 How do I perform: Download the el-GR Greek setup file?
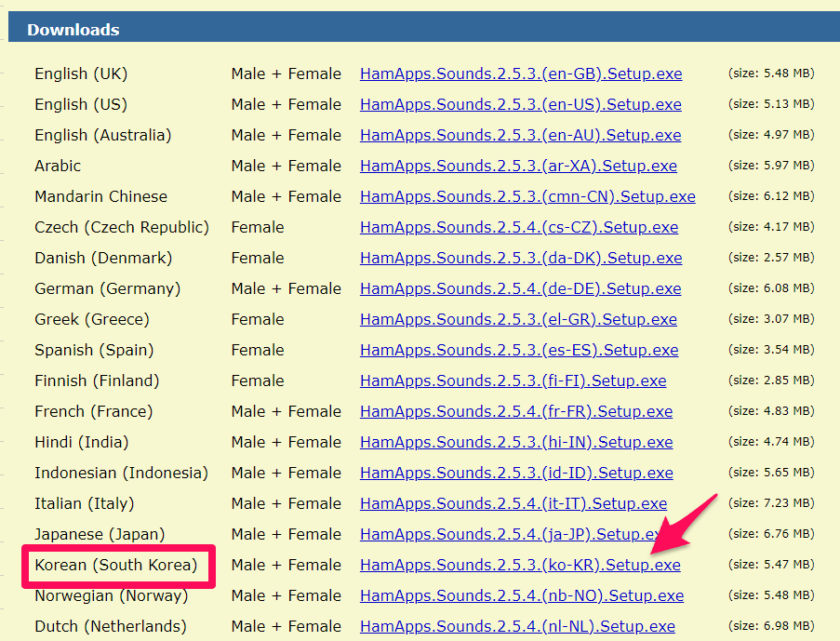[x=518, y=319]
